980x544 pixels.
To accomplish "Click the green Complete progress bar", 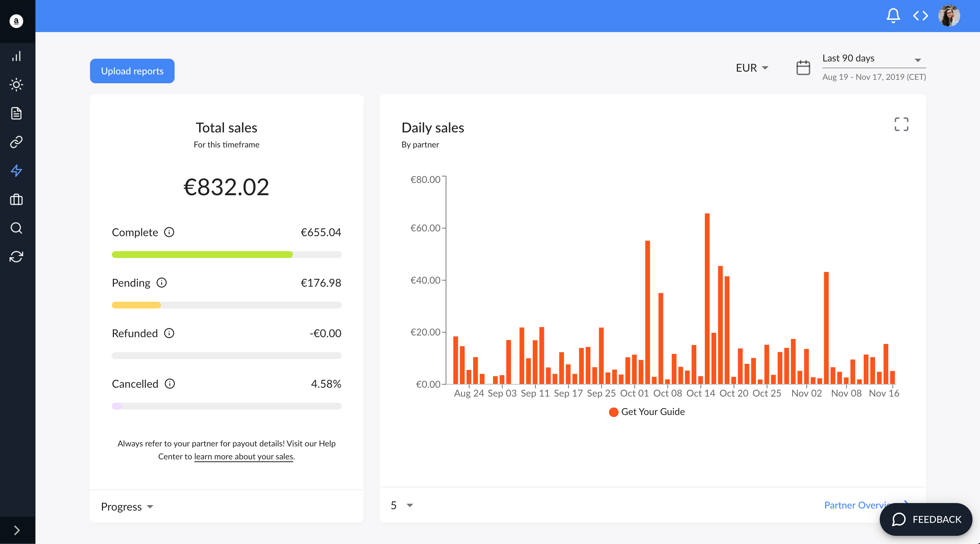I will click(202, 254).
